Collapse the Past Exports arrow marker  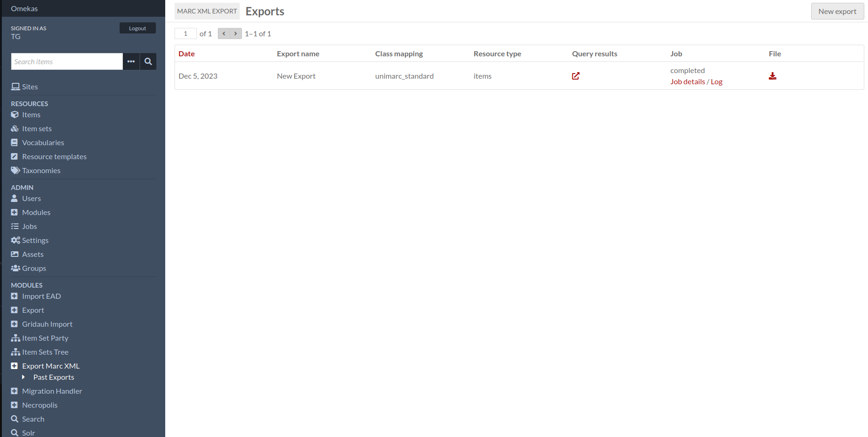click(23, 377)
